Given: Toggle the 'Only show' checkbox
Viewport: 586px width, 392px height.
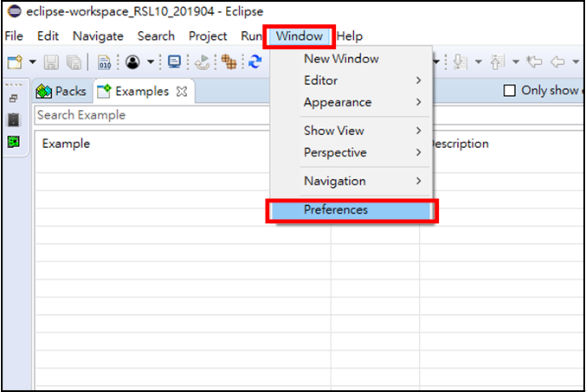Looking at the screenshot, I should (x=510, y=91).
